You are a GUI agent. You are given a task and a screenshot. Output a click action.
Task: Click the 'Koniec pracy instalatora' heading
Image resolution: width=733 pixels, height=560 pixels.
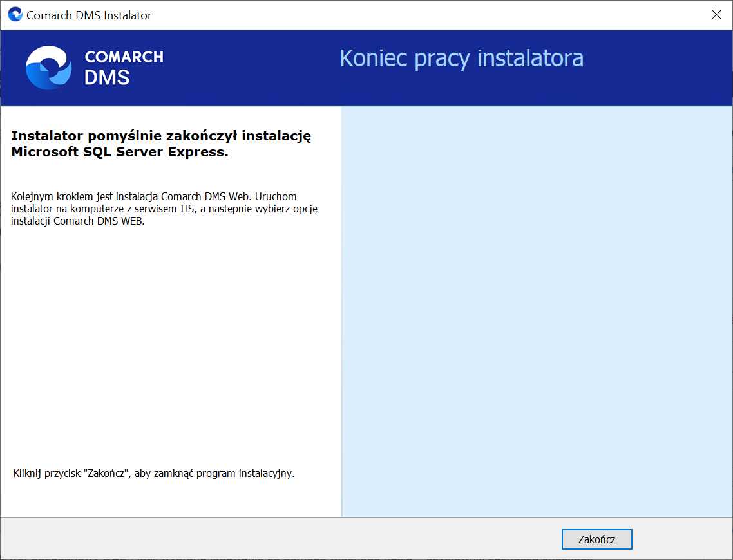click(461, 58)
